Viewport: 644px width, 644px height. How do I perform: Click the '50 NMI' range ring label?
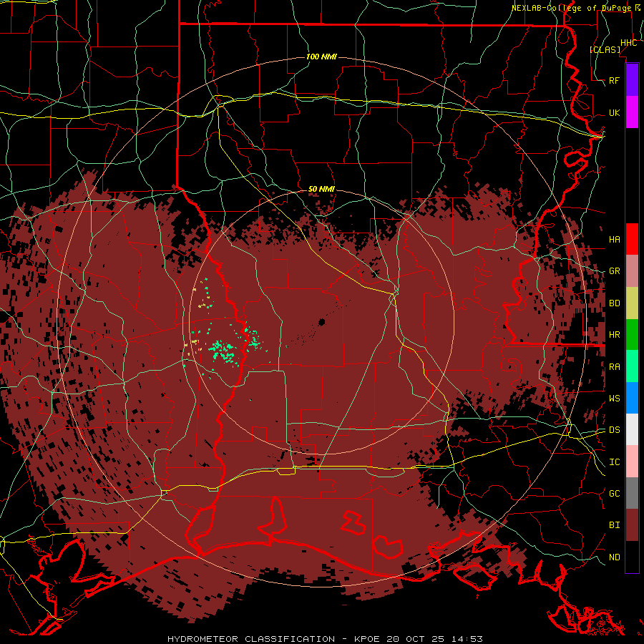321,189
